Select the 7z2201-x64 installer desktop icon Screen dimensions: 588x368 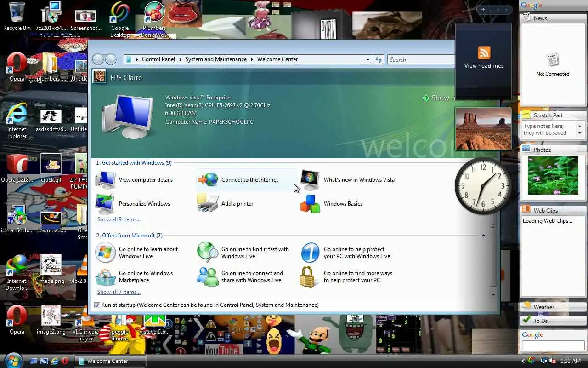(x=51, y=16)
